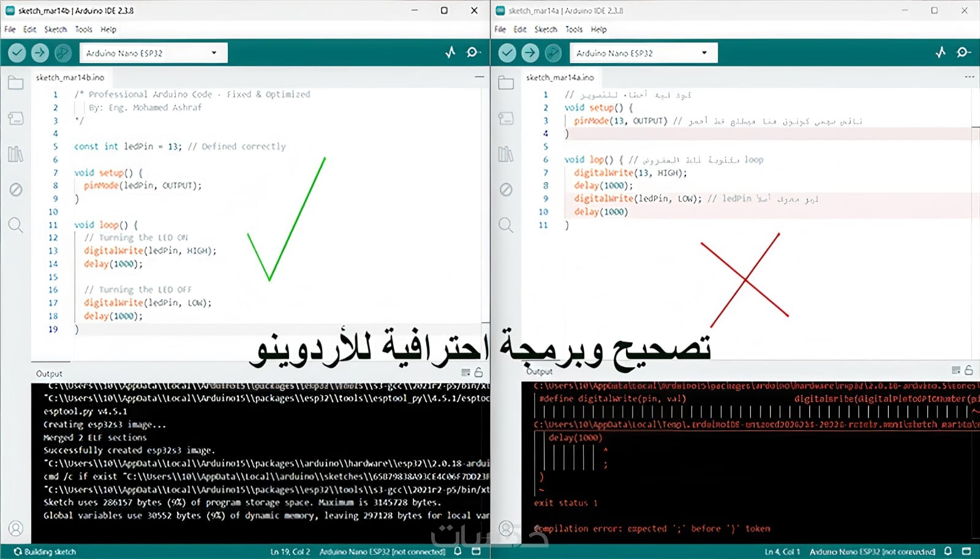Open the editor's three-dot menu in sketch_mar14a
This screenshot has width=980, height=559.
(970, 77)
